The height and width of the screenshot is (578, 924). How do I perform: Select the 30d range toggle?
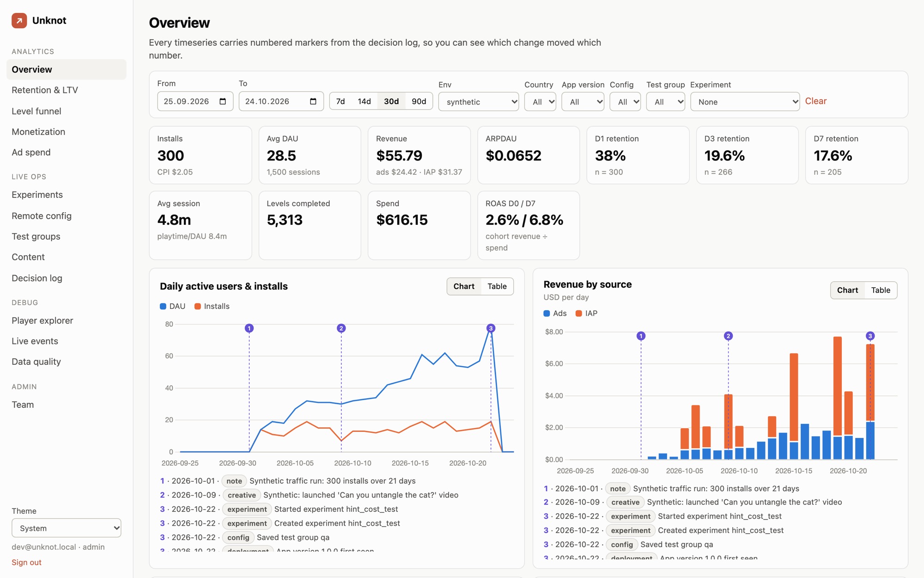[391, 101]
